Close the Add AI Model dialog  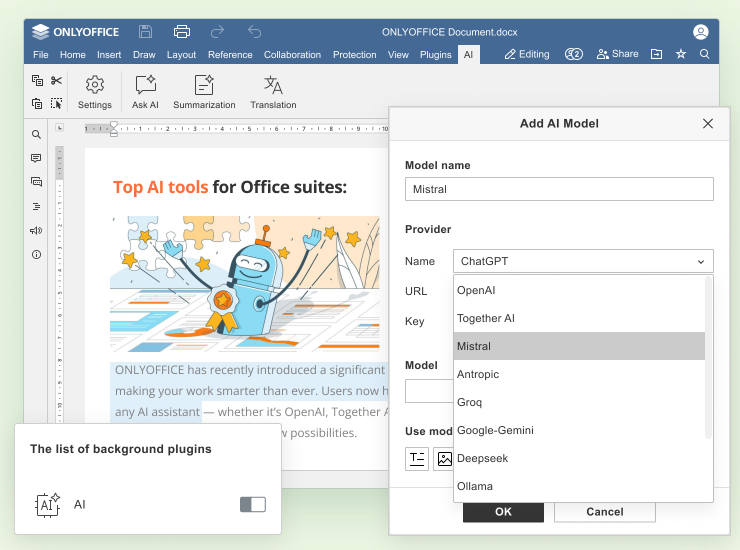707,124
